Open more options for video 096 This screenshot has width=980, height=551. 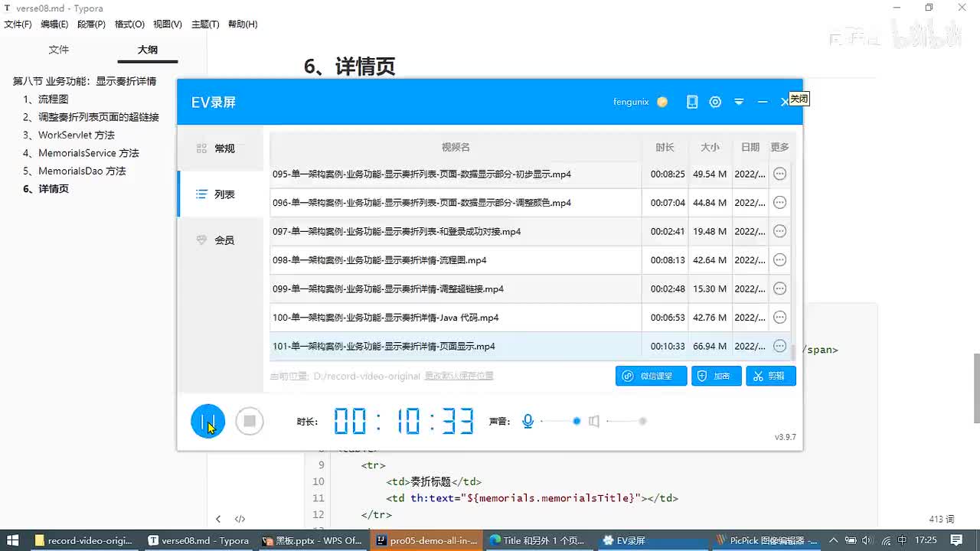[779, 203]
